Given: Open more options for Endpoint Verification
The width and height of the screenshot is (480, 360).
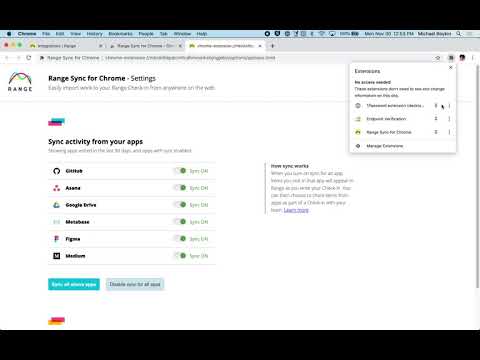Looking at the screenshot, I should [x=449, y=119].
